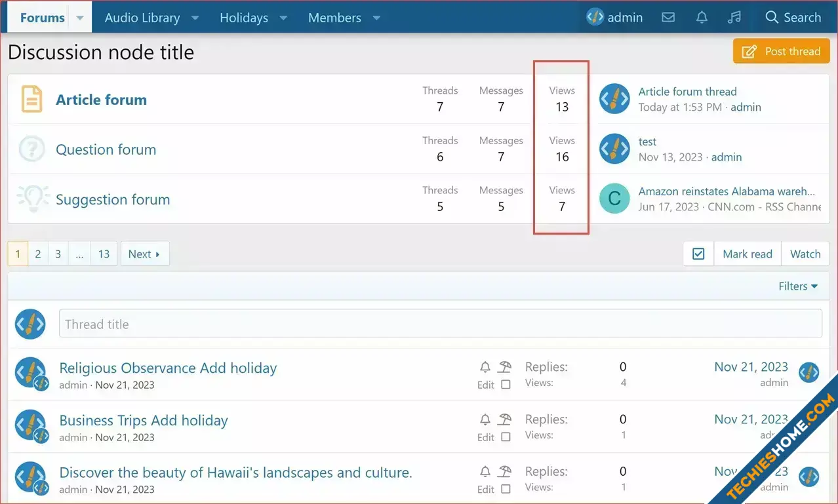Open the Article forum link
The width and height of the screenshot is (838, 504).
(101, 100)
